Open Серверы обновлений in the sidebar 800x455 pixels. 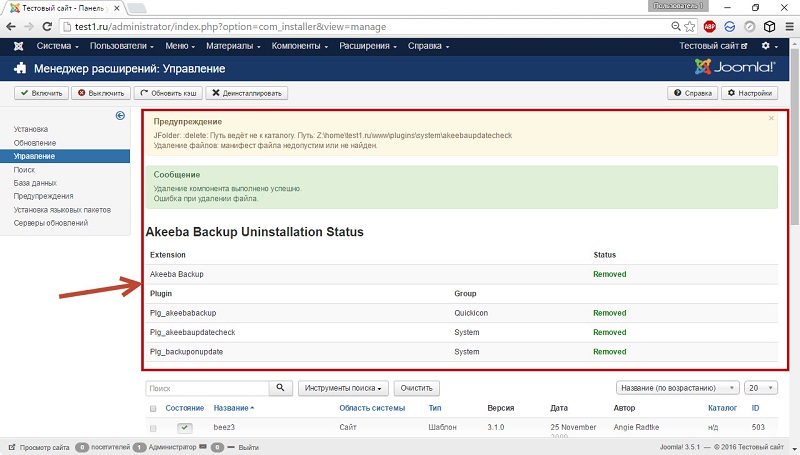[x=51, y=223]
